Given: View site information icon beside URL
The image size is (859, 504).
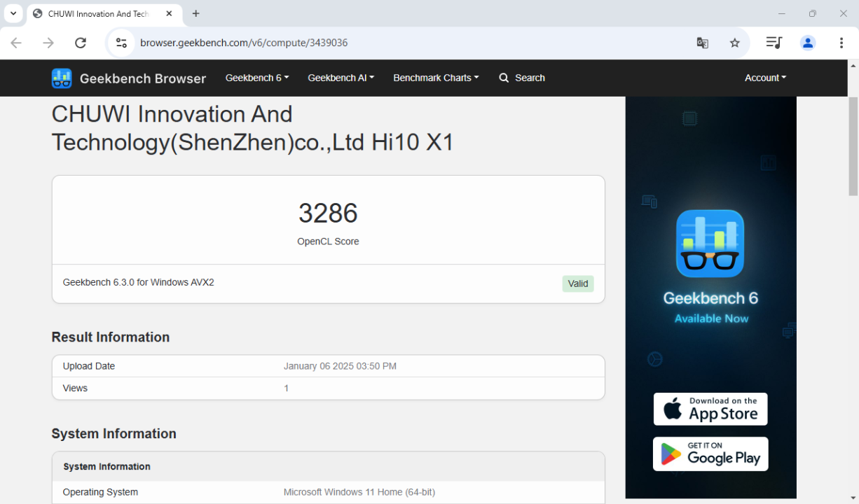Looking at the screenshot, I should pyautogui.click(x=121, y=43).
